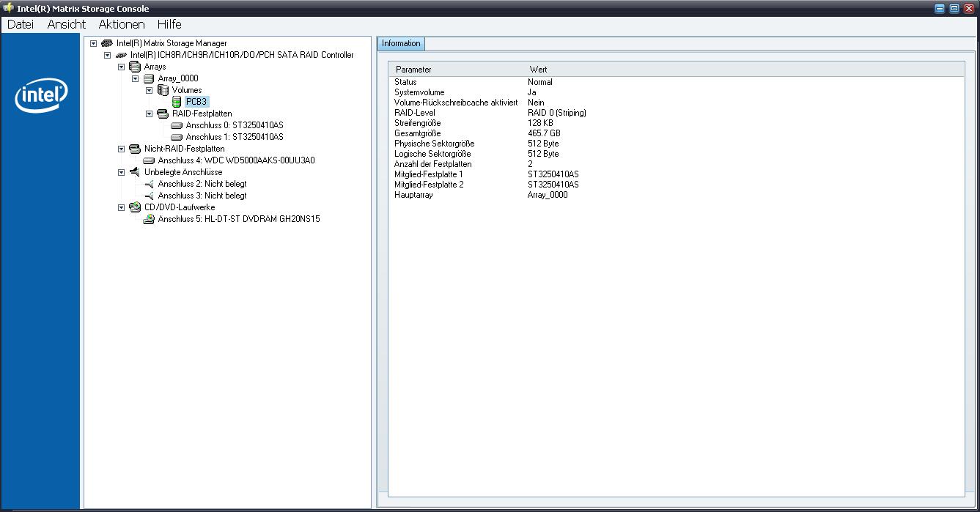Open the Ansicht menu
This screenshot has height=512, width=980.
tap(67, 24)
